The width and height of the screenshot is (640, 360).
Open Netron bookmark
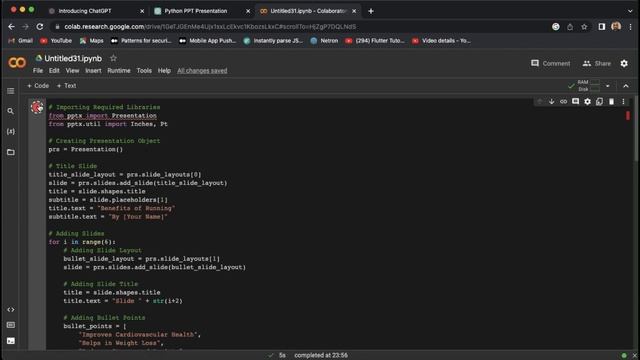324,40
